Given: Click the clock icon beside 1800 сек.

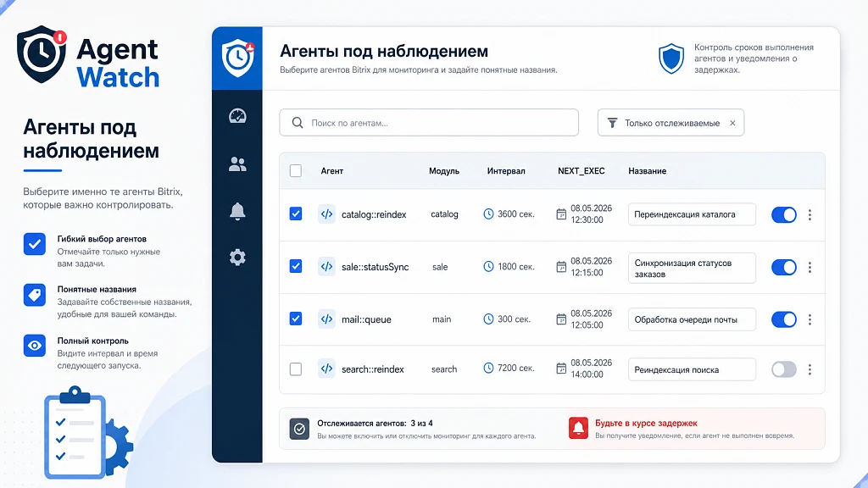Looking at the screenshot, I should pyautogui.click(x=488, y=266).
